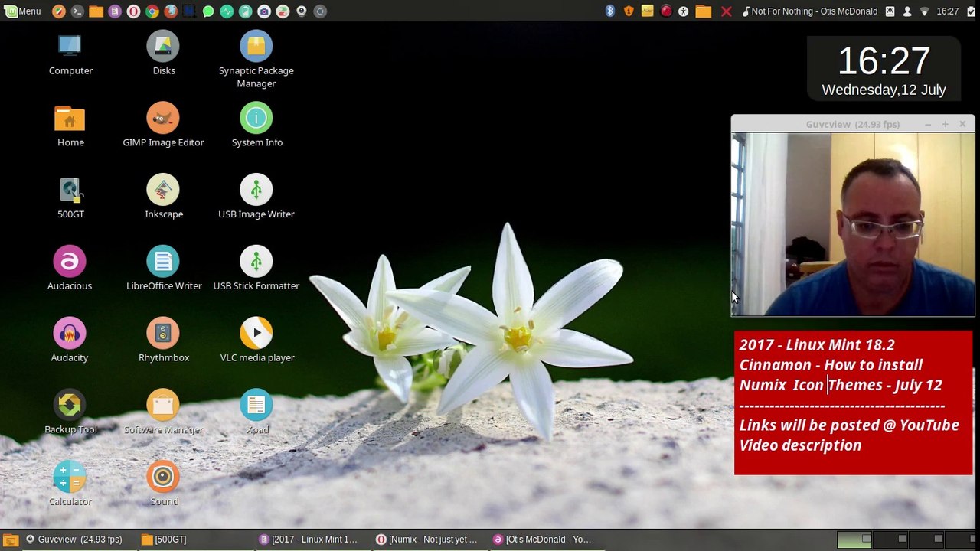
Task: Switch to "[2017 - Linux Mint 1…" taskbar window
Action: (x=309, y=540)
